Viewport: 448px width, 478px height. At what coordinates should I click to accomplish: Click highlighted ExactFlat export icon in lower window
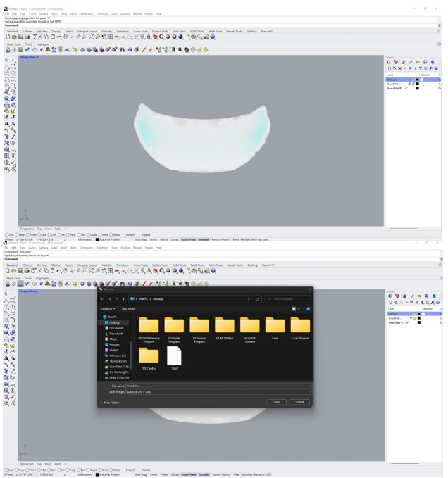coord(20,284)
